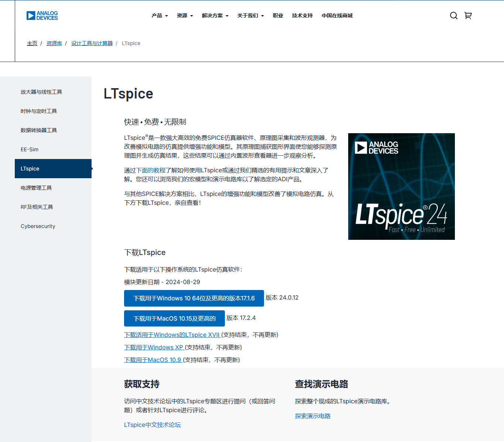Expand the 产品 dropdown menu
The image size is (504, 442).
pos(159,15)
